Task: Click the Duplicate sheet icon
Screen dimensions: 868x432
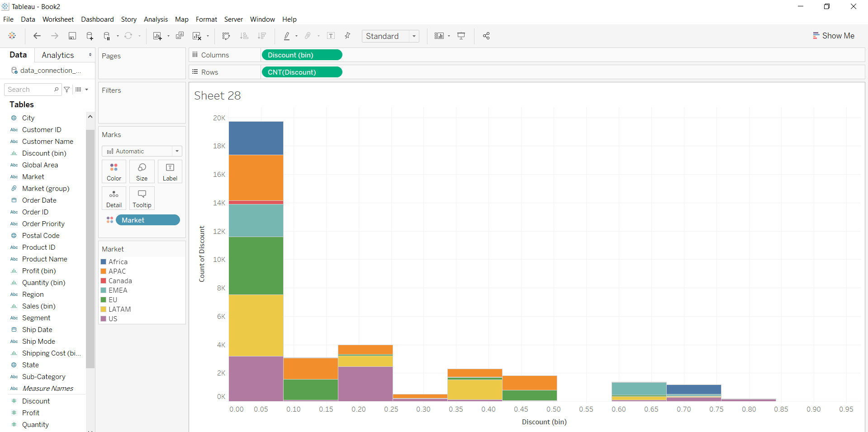Action: (x=180, y=36)
